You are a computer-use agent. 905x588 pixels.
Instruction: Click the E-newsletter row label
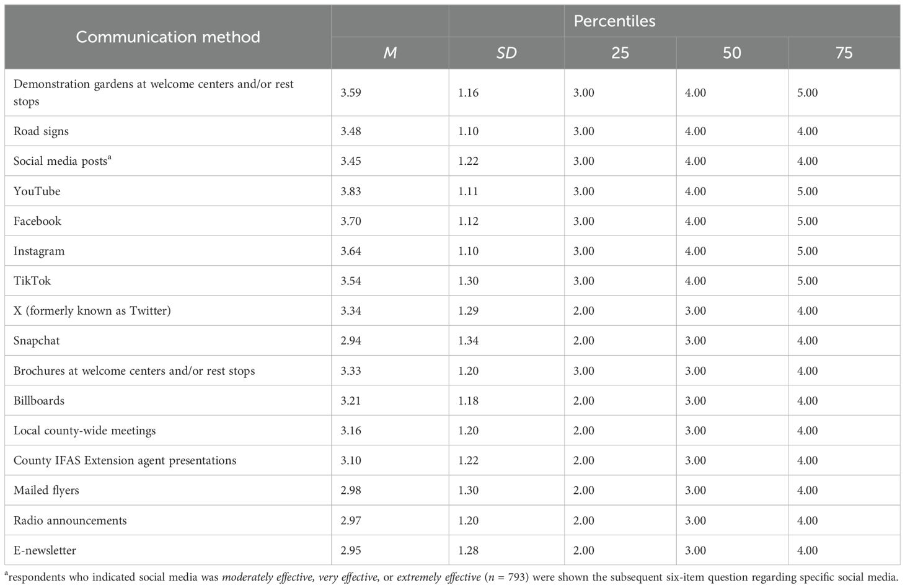45,550
